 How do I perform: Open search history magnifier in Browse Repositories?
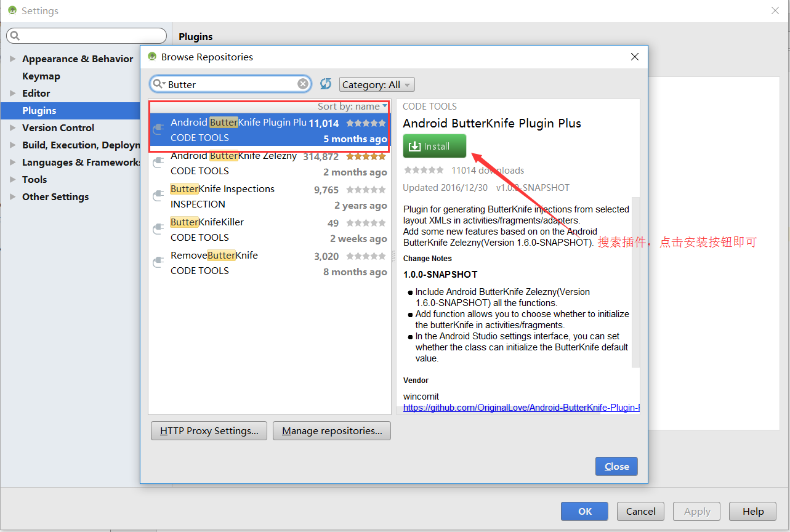click(159, 84)
